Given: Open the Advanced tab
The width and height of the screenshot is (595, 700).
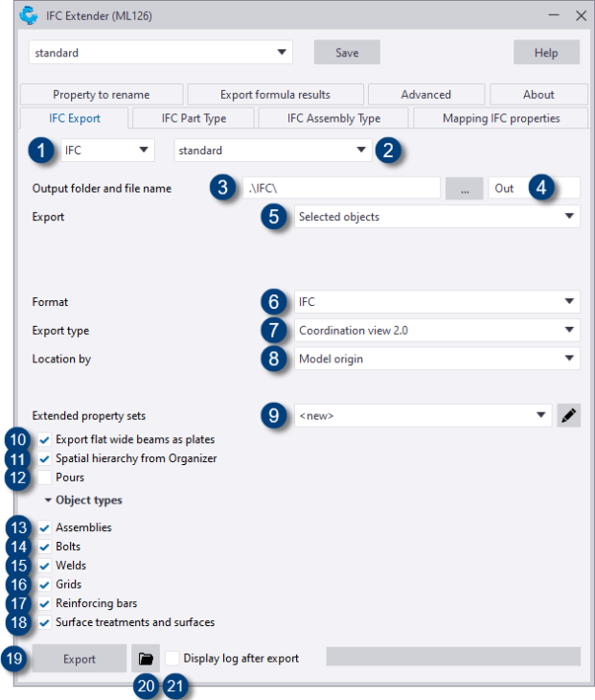Looking at the screenshot, I should 426,94.
